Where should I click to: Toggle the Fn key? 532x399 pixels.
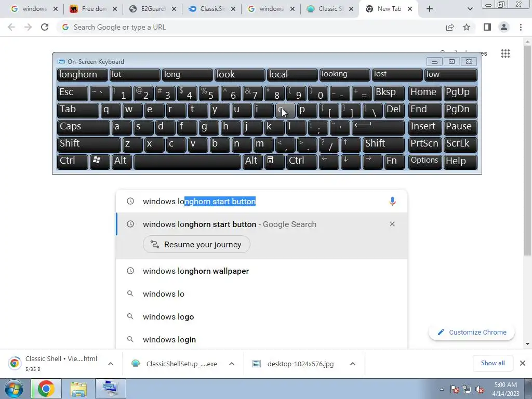pos(394,162)
